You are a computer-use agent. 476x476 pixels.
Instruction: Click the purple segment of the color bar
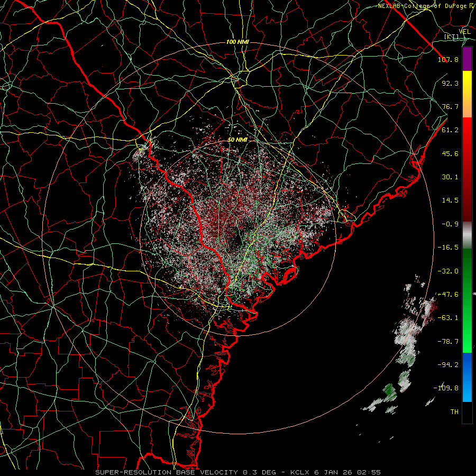tap(467, 59)
